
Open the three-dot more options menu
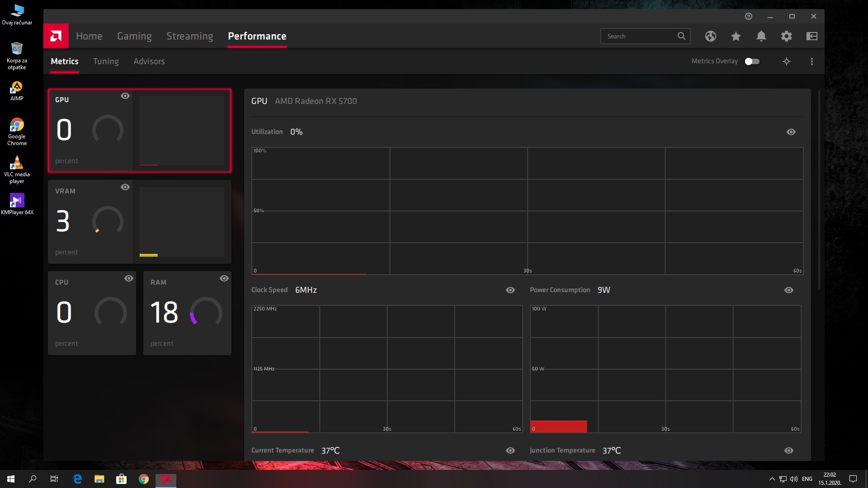tap(811, 61)
